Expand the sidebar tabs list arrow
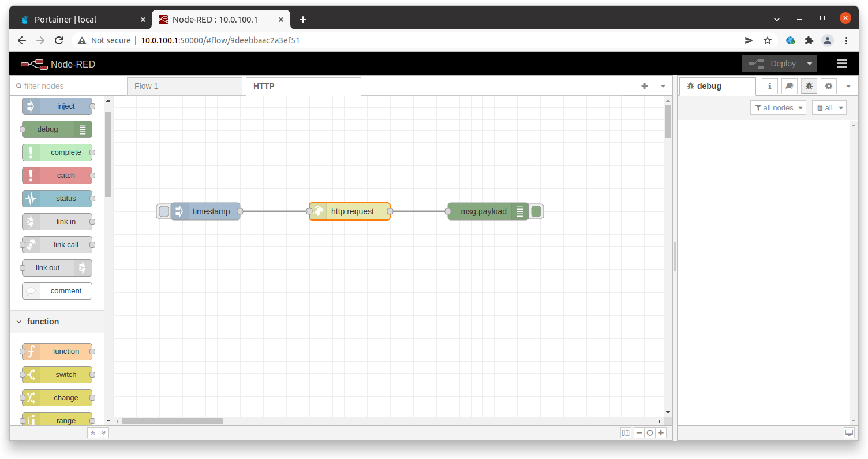Screen dimensions: 868x459 click(848, 85)
